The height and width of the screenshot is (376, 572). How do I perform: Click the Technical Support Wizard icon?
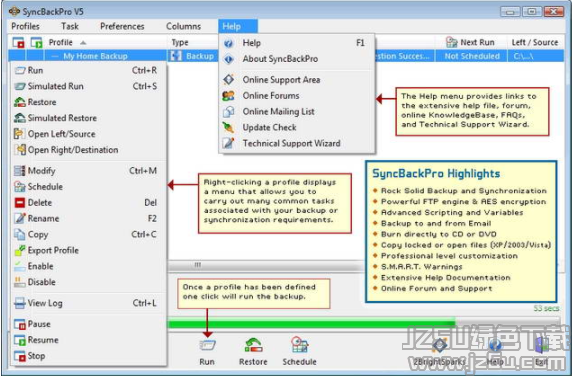tap(229, 143)
